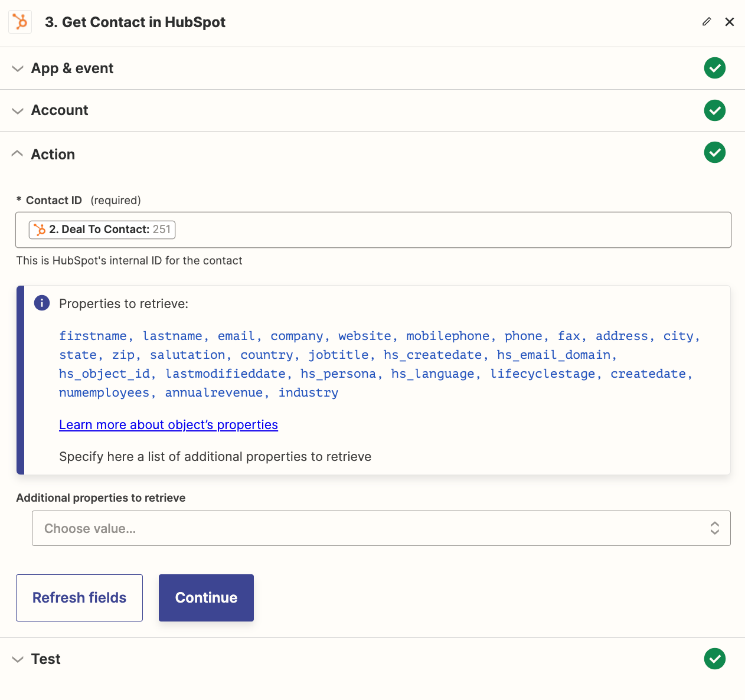Open the Additional properties to retrieve dropdown
This screenshot has width=745, height=700.
[x=381, y=528]
